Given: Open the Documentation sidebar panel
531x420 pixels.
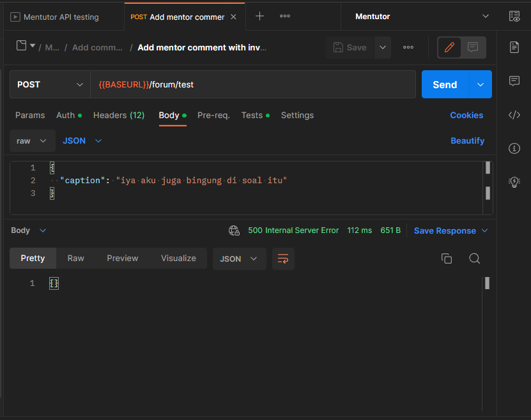Looking at the screenshot, I should [x=514, y=47].
